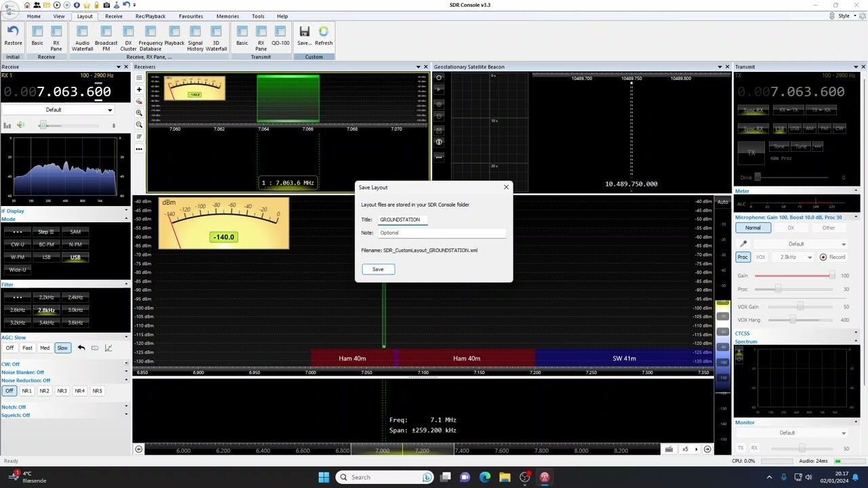Click the plus icon in Receivers toolbar
The width and height of the screenshot is (868, 488).
click(x=139, y=89)
